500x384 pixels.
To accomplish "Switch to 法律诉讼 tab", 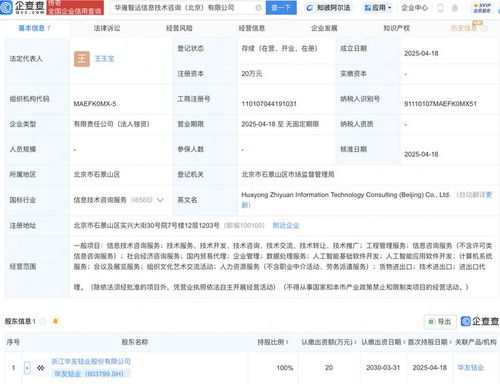I will [107, 28].
